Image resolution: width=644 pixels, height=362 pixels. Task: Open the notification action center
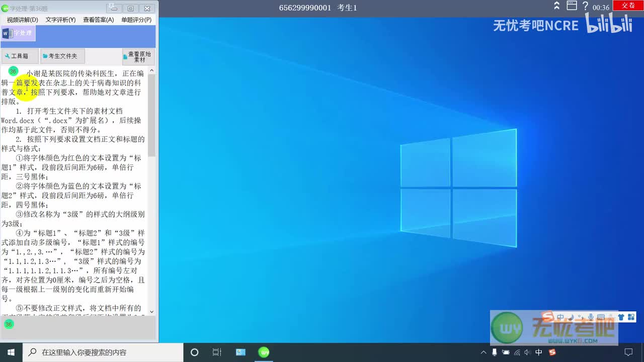pos(628,352)
